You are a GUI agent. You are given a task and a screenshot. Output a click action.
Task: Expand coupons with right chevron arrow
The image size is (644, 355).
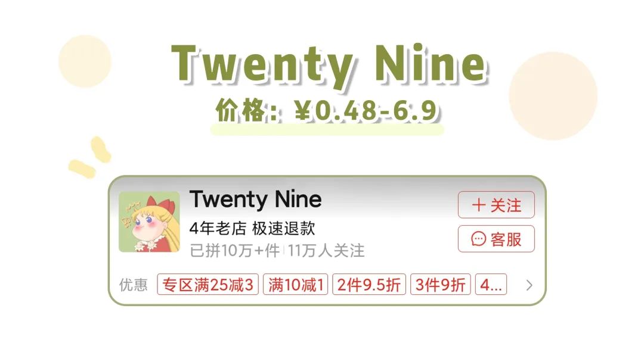(x=530, y=285)
